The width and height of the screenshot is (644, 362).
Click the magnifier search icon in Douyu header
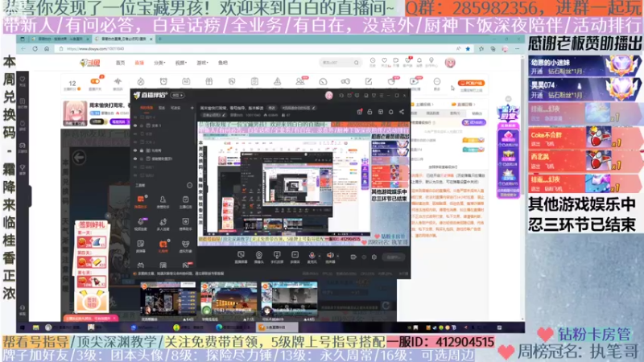tap(357, 63)
